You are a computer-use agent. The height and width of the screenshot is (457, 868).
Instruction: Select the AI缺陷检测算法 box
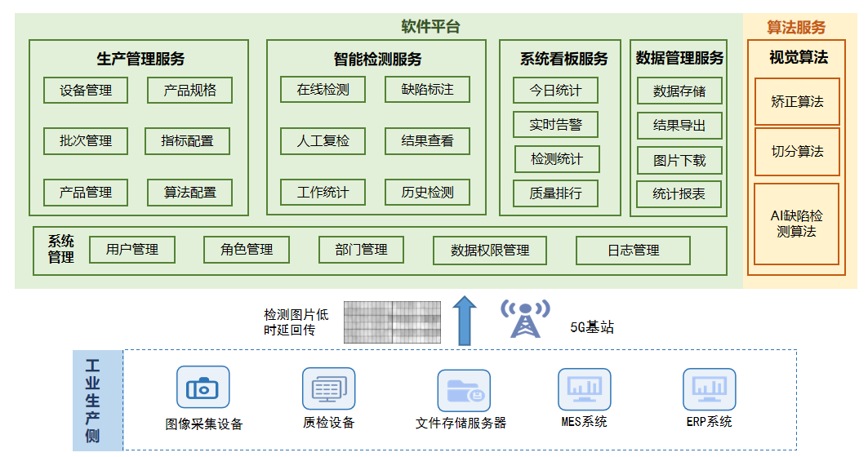(797, 224)
